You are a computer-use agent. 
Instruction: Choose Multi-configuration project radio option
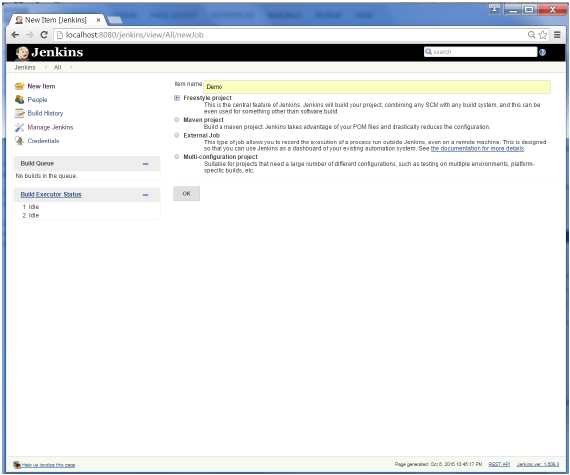point(177,157)
